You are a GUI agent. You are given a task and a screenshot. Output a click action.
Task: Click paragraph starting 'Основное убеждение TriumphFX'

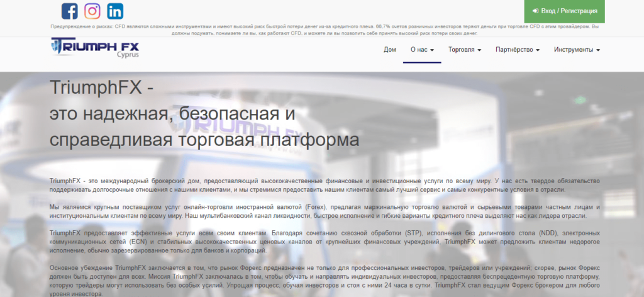[x=325, y=281]
